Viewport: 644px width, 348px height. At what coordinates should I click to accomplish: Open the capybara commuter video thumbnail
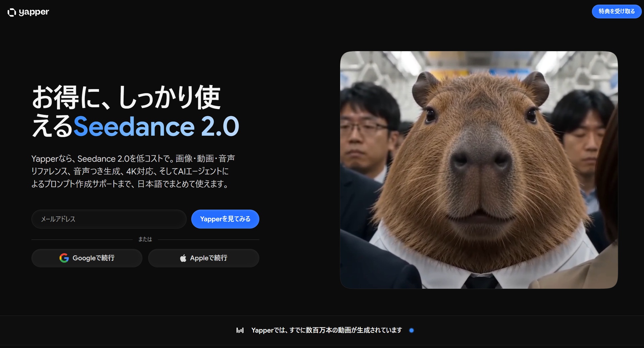479,170
